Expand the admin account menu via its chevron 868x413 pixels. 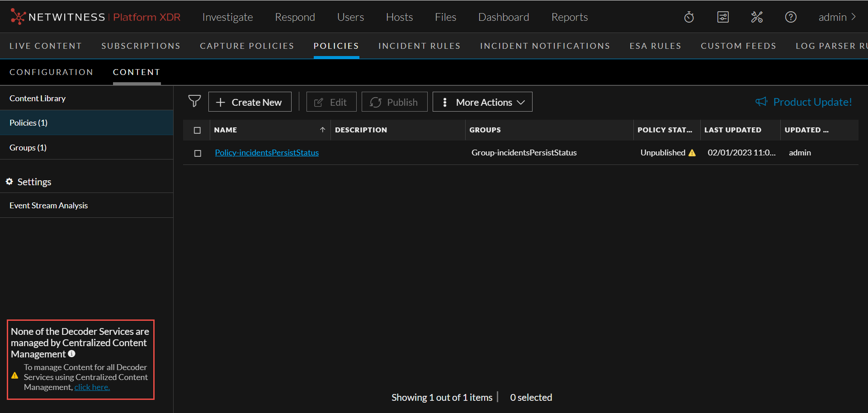tap(854, 17)
